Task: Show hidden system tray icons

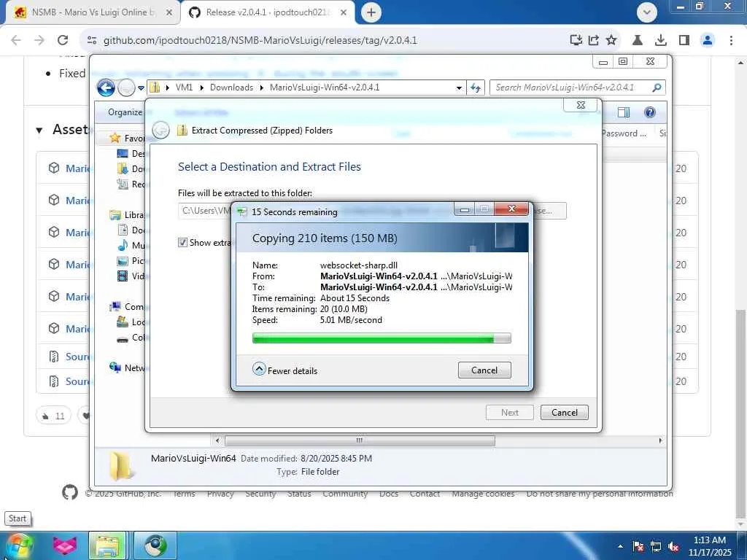Action: [x=620, y=546]
